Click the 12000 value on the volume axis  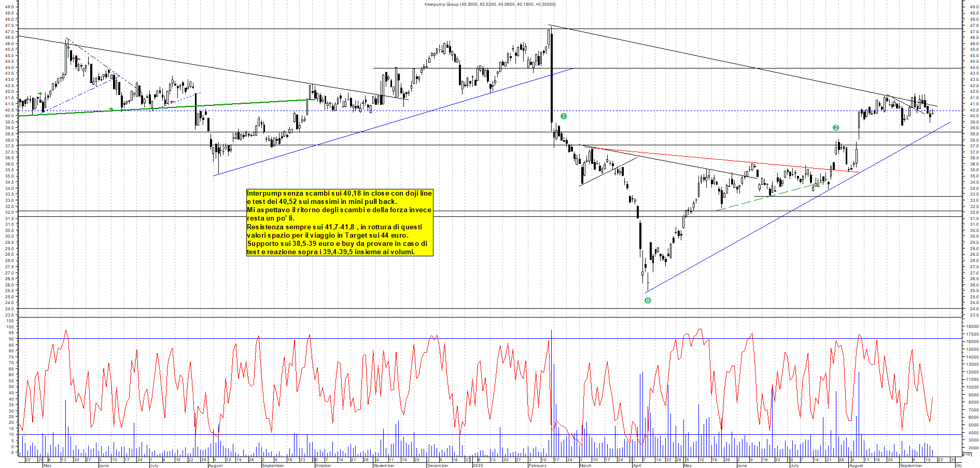(972, 372)
